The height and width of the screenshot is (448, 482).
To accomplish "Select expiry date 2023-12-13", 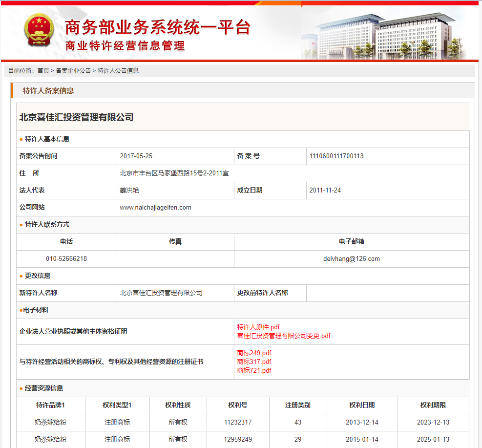I will pyautogui.click(x=433, y=423).
